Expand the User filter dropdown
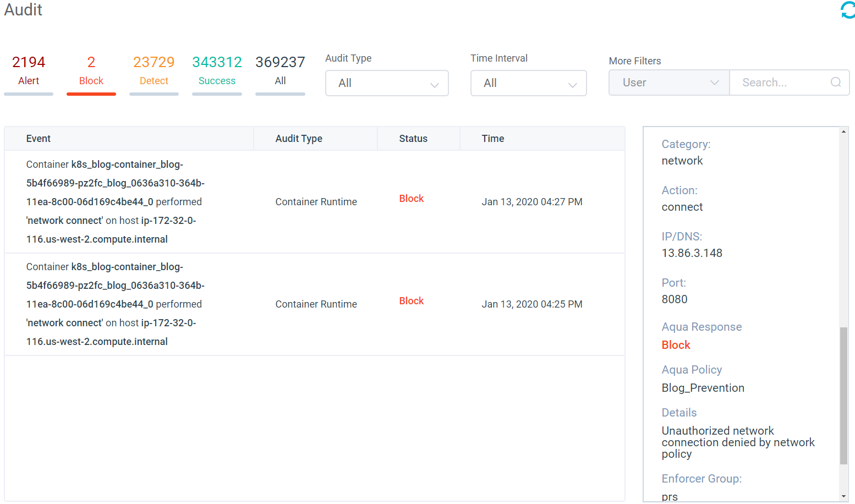The width and height of the screenshot is (855, 504). (669, 83)
